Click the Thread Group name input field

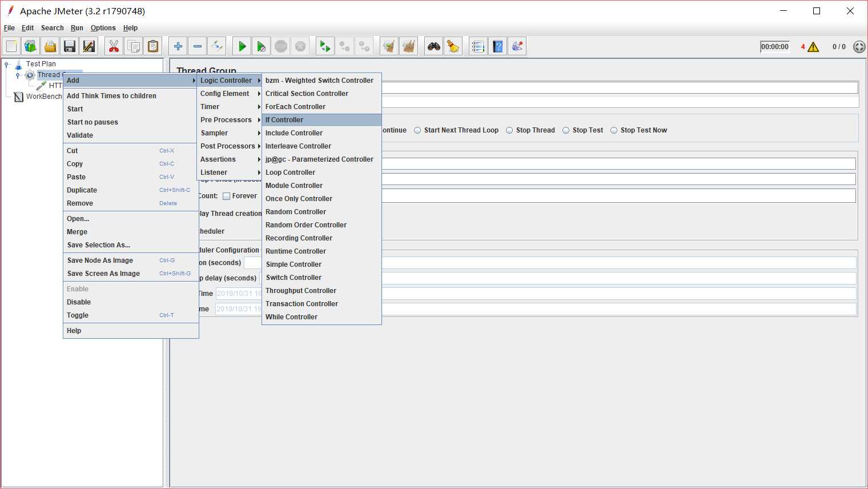[620, 88]
